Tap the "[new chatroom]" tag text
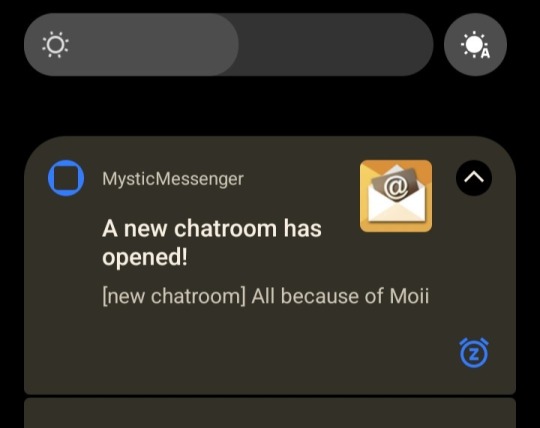 (x=174, y=296)
